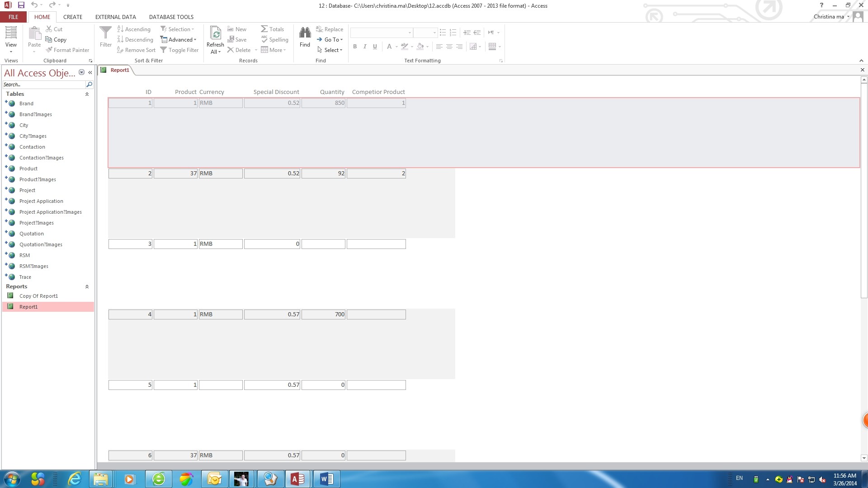Click Save record
The height and width of the screenshot is (488, 868).
pos(237,40)
